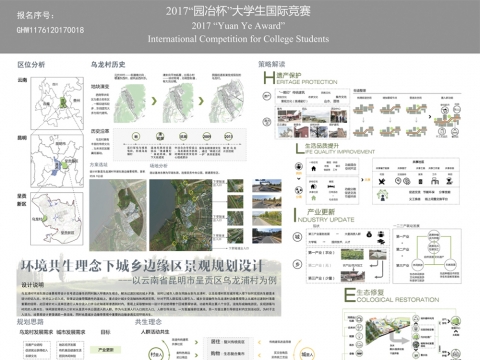Open the 方案选址 aerial photo
Image resolution: width=480 pixels, height=360 pixels.
[118, 215]
